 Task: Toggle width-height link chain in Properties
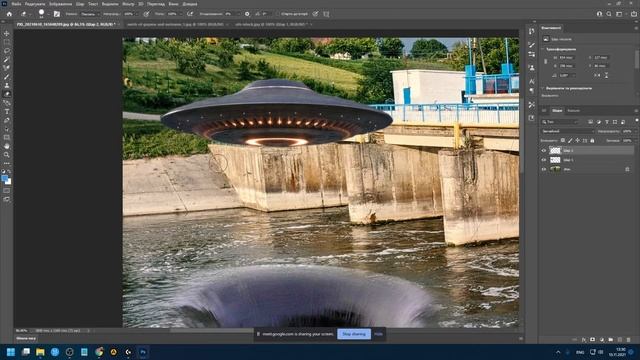point(545,61)
